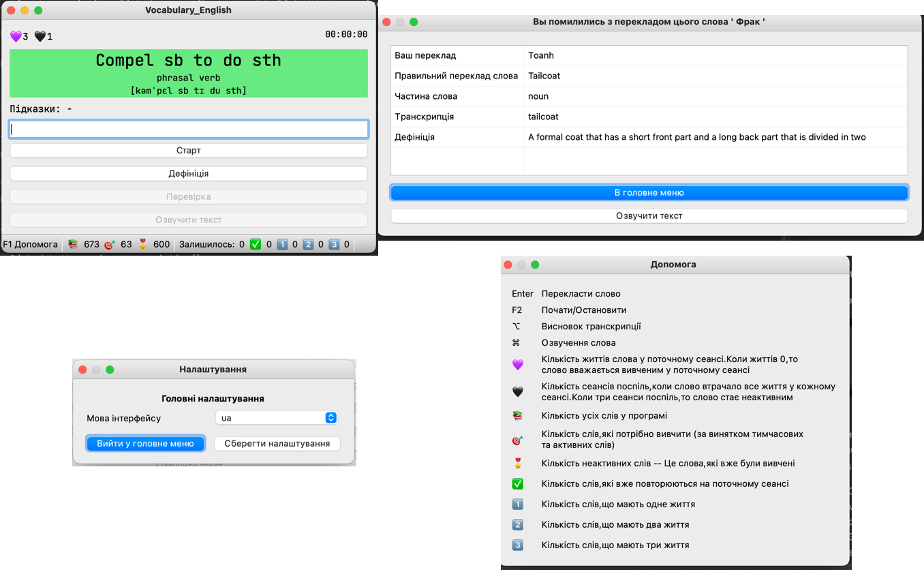Click the translation input field
Screen dimensions: 924x570
tap(189, 129)
